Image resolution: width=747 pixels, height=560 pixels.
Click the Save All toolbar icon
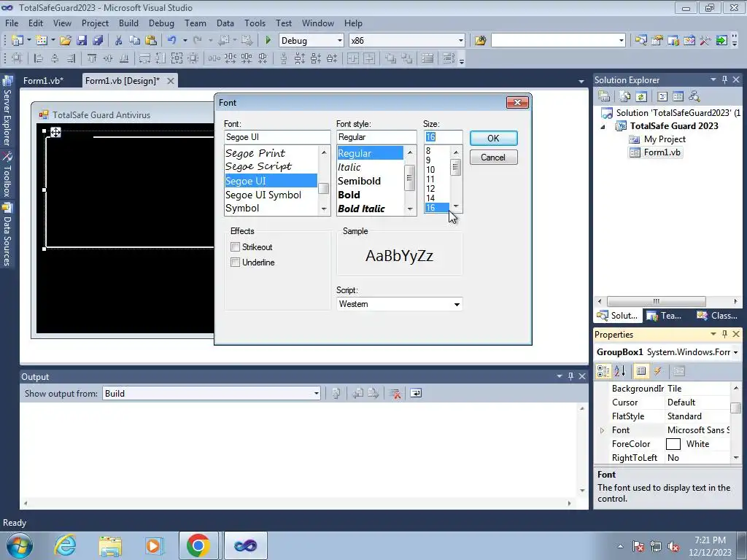click(98, 41)
